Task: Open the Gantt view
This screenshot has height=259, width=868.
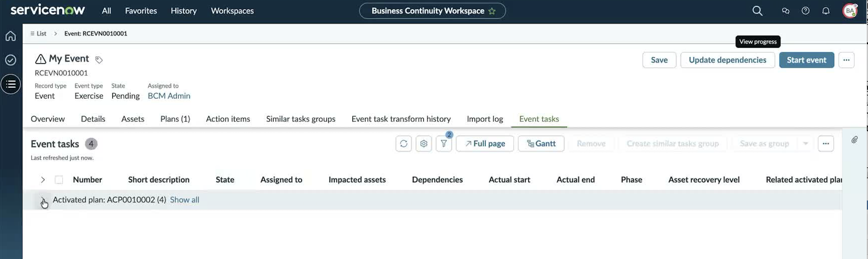Action: click(541, 143)
